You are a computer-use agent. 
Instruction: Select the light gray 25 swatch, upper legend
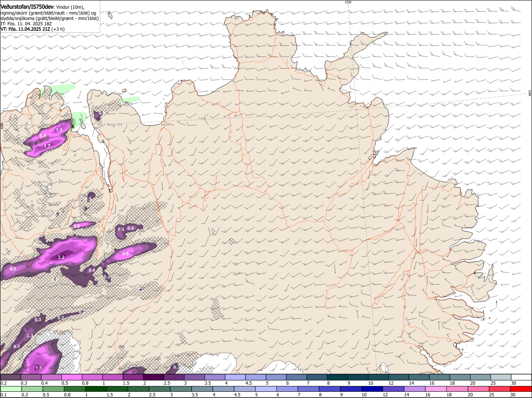point(500,377)
